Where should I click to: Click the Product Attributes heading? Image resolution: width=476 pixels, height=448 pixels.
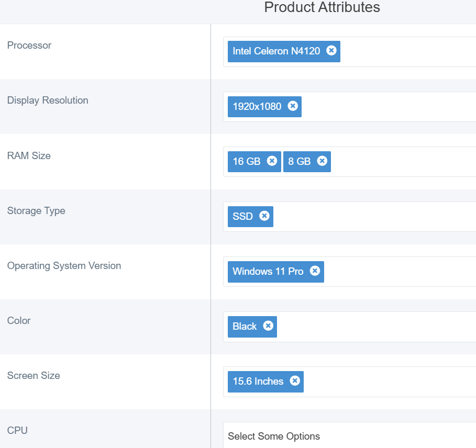[322, 7]
